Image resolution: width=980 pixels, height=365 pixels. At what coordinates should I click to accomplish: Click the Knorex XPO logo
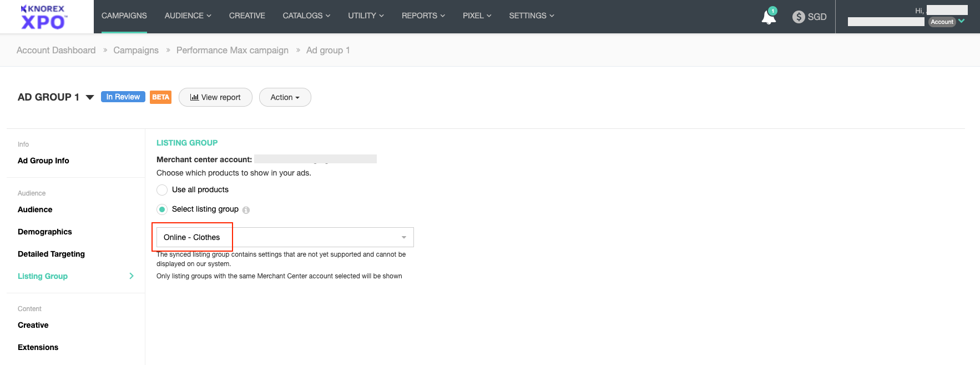[43, 17]
